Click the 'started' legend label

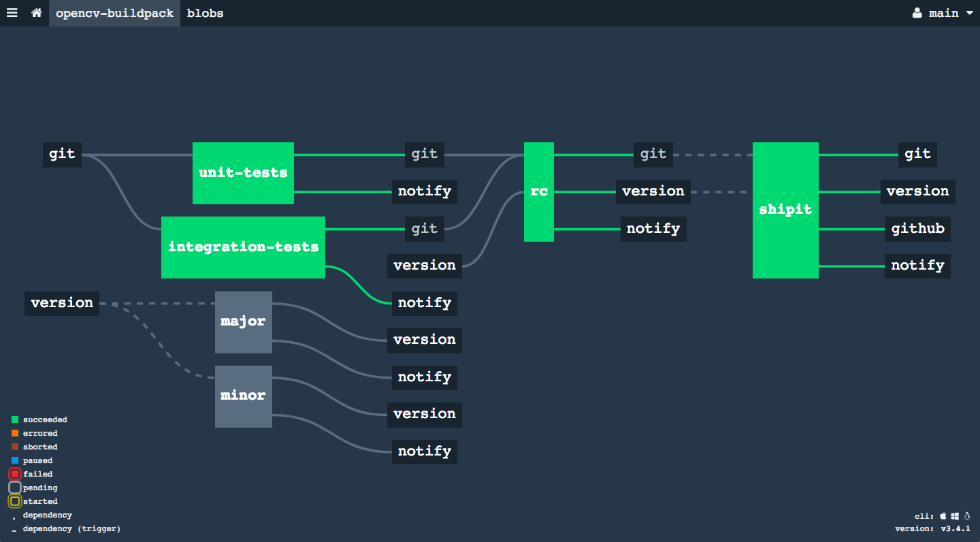click(x=40, y=502)
